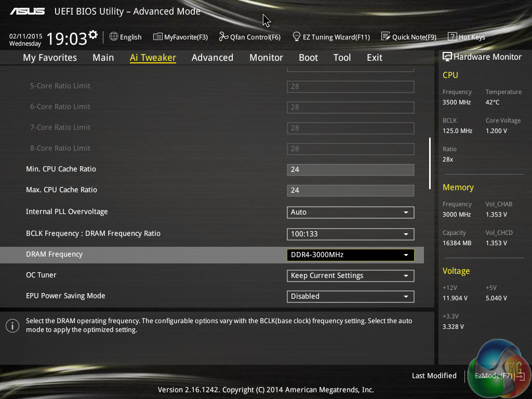
Task: Switch to the Tool tab
Action: [342, 58]
